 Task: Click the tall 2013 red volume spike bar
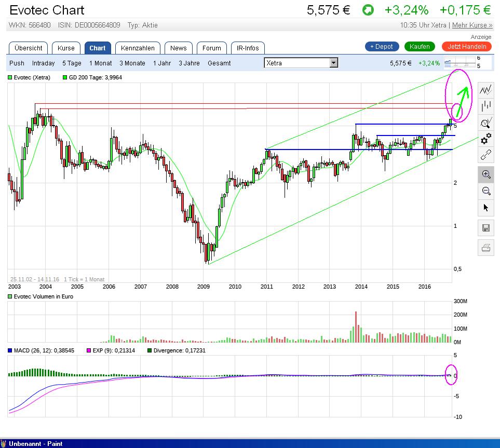pos(356,327)
